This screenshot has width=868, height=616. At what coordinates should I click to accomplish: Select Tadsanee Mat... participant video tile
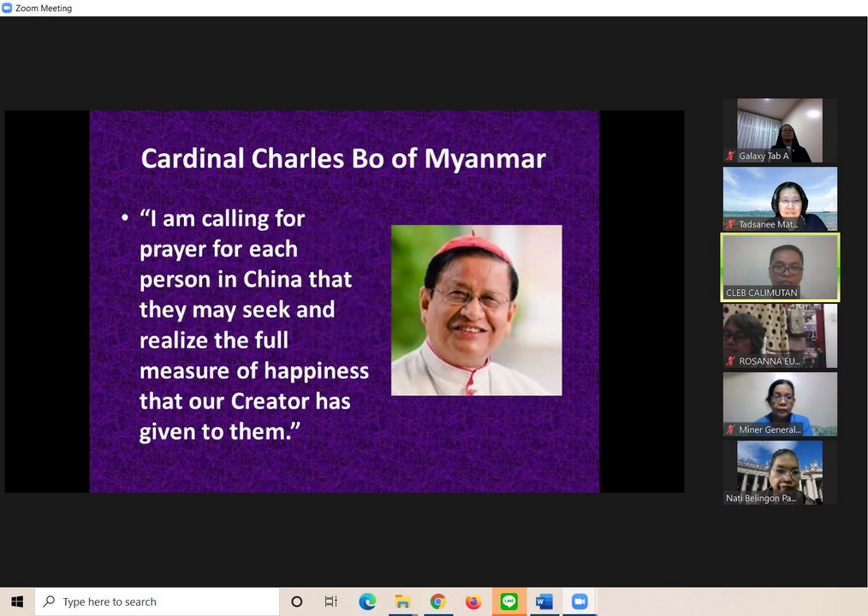click(779, 198)
